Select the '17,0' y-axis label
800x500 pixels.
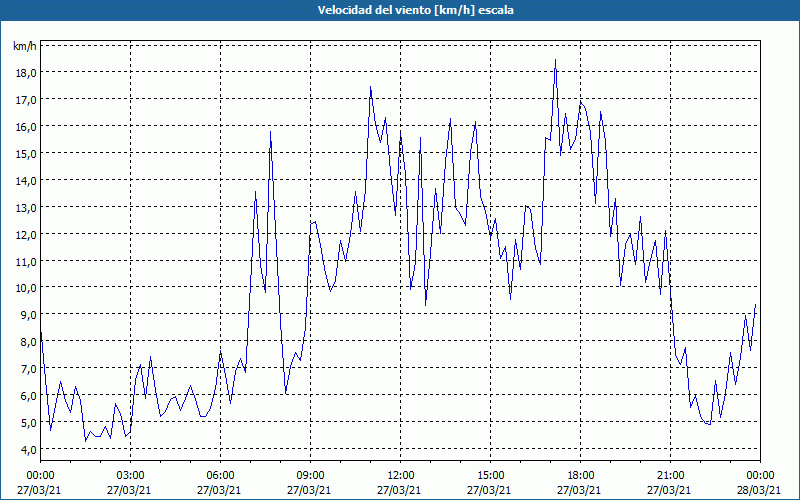point(26,100)
